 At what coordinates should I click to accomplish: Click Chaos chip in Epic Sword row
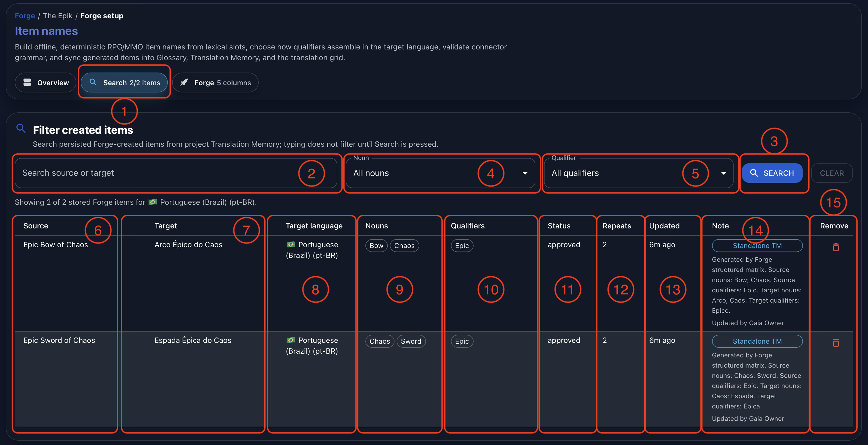click(x=380, y=341)
